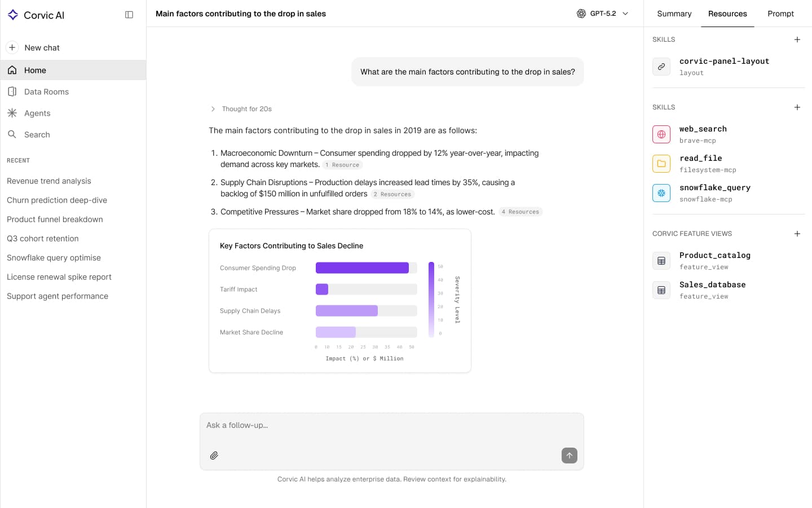Click the corvic-panel-layout link icon

(661, 66)
